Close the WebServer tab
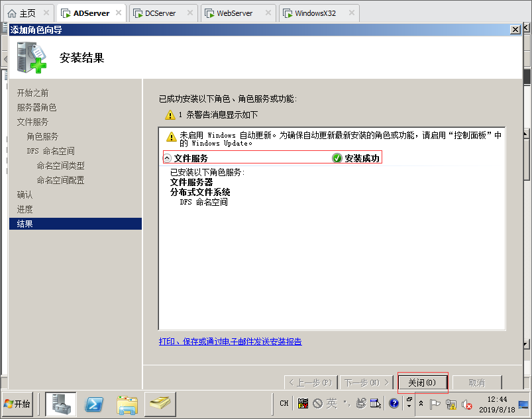This screenshot has width=532, height=419. click(268, 13)
